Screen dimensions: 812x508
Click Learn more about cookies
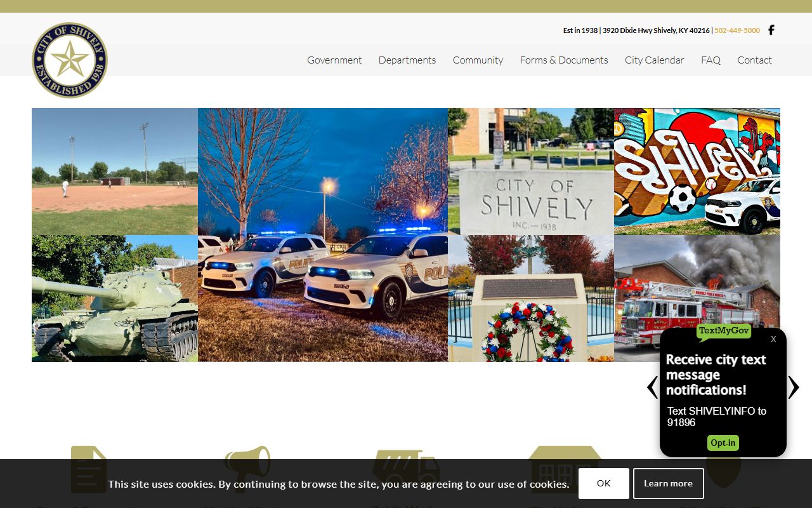tap(669, 483)
